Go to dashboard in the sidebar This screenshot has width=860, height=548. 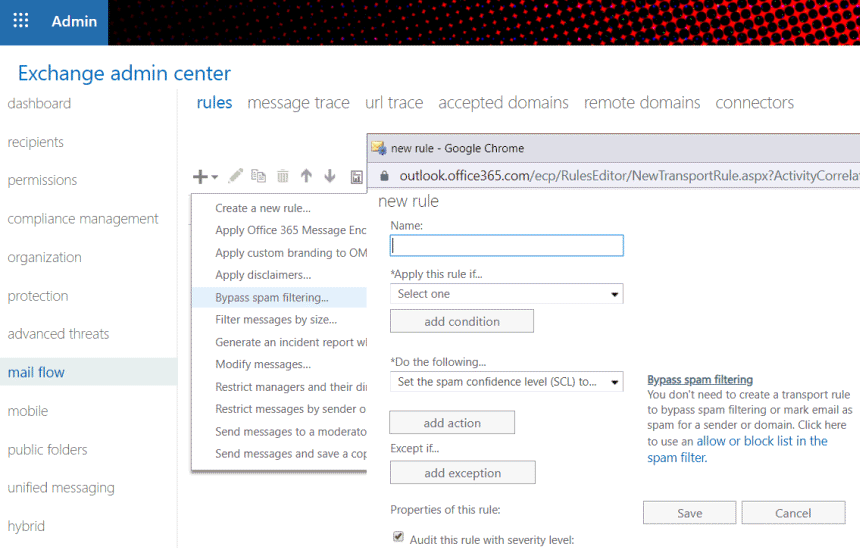(39, 104)
